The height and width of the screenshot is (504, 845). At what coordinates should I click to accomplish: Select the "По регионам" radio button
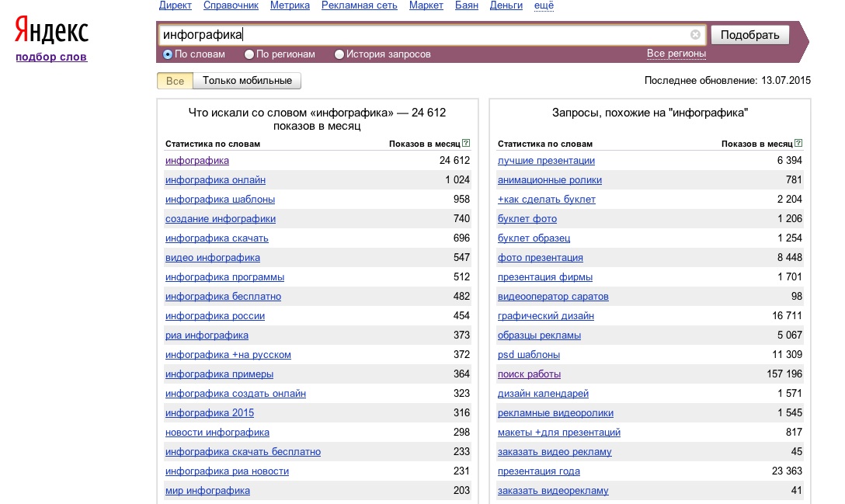tap(249, 54)
